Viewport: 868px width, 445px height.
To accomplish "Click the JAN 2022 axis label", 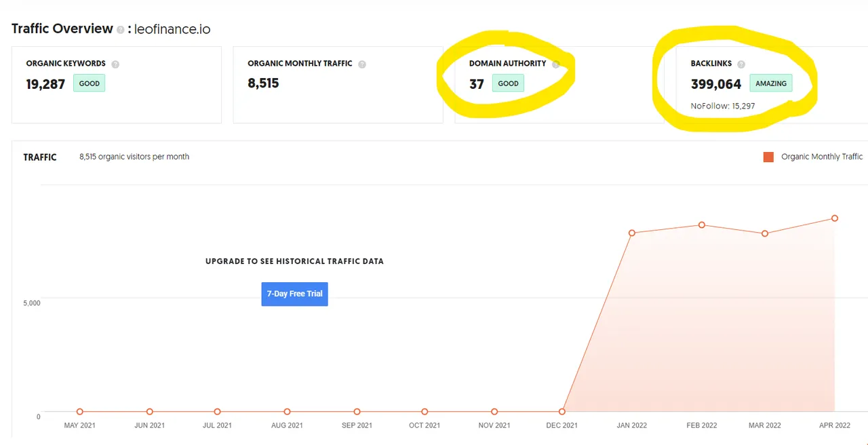I will (x=631, y=425).
